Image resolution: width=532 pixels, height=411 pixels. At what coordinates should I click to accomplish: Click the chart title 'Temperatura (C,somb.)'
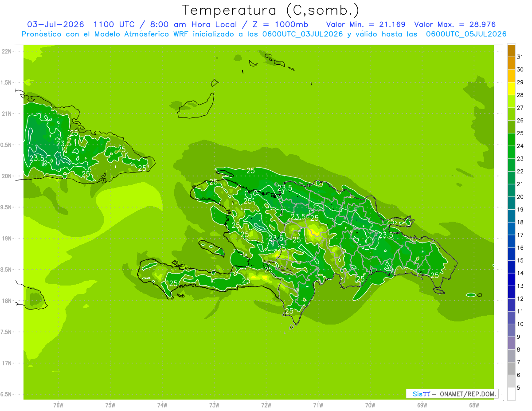click(271, 10)
